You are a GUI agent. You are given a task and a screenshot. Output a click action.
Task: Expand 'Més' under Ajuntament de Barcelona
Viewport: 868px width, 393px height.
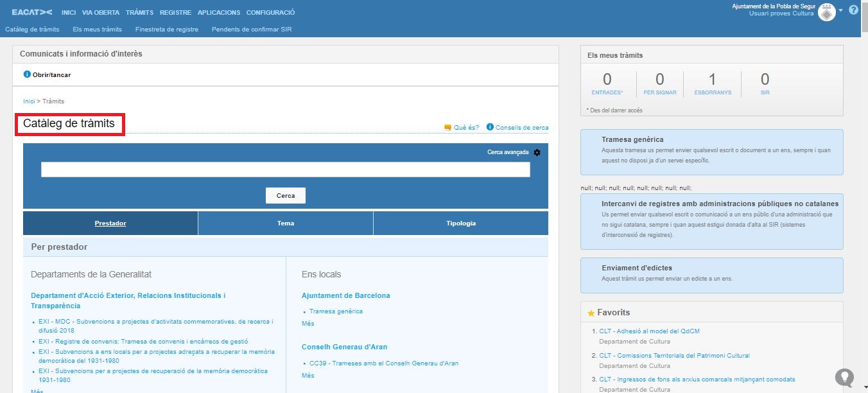point(308,324)
